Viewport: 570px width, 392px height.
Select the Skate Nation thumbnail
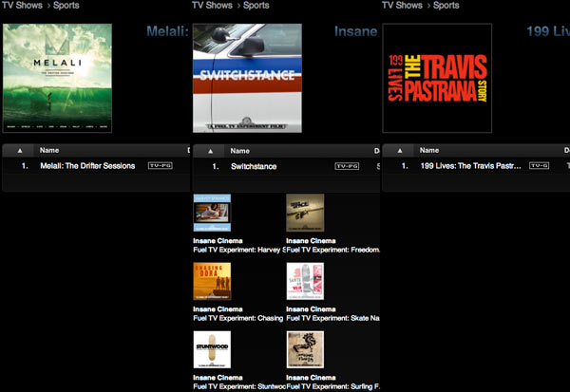pos(305,281)
